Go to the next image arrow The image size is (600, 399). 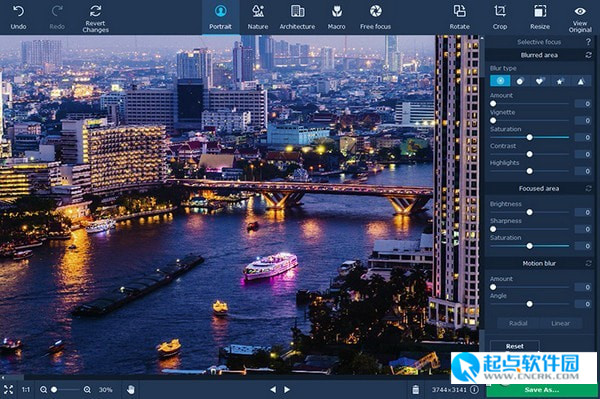coord(287,389)
